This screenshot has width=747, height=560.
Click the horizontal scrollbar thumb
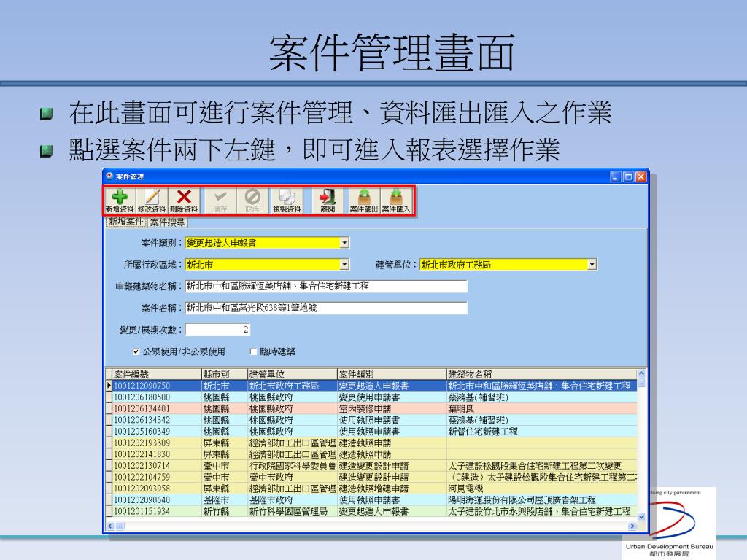[x=120, y=526]
